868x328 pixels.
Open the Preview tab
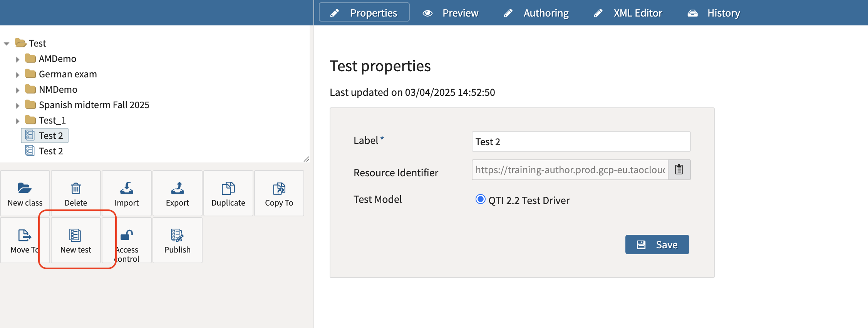[451, 13]
